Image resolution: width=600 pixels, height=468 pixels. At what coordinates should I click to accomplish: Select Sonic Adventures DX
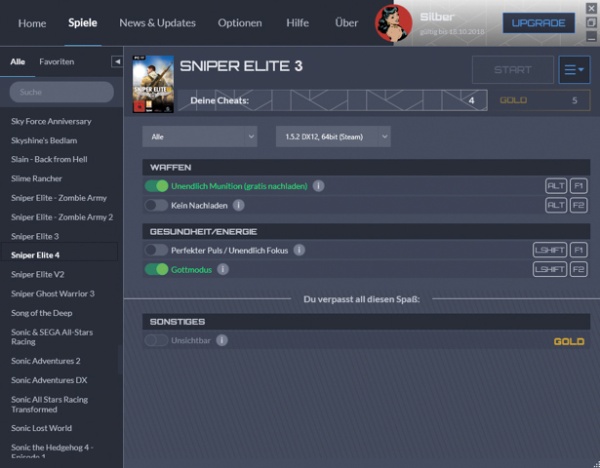[49, 380]
